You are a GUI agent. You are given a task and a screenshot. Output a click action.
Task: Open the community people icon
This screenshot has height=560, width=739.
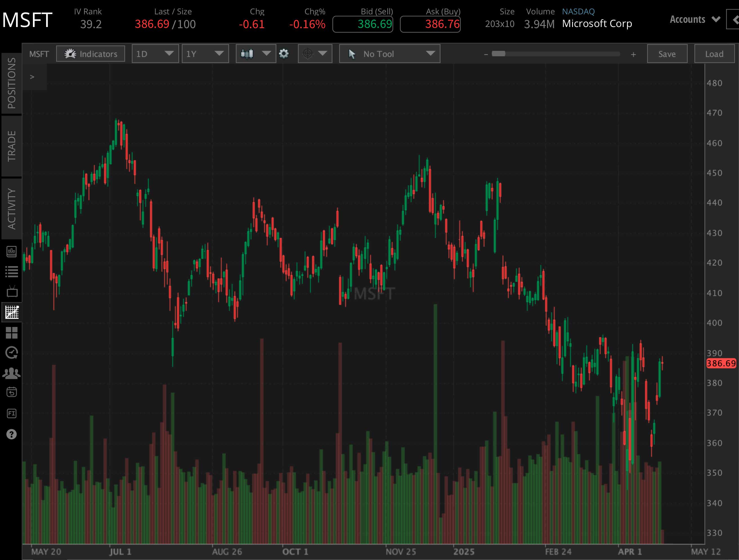(12, 373)
